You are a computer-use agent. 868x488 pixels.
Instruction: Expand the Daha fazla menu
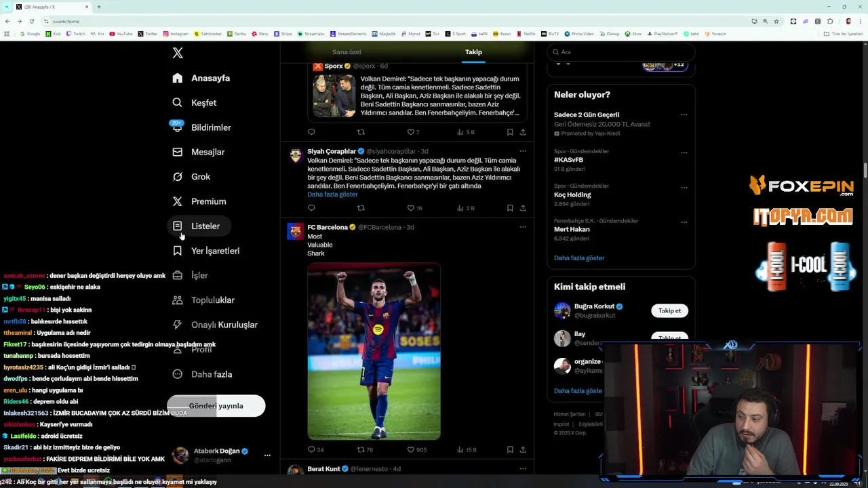pyautogui.click(x=202, y=374)
